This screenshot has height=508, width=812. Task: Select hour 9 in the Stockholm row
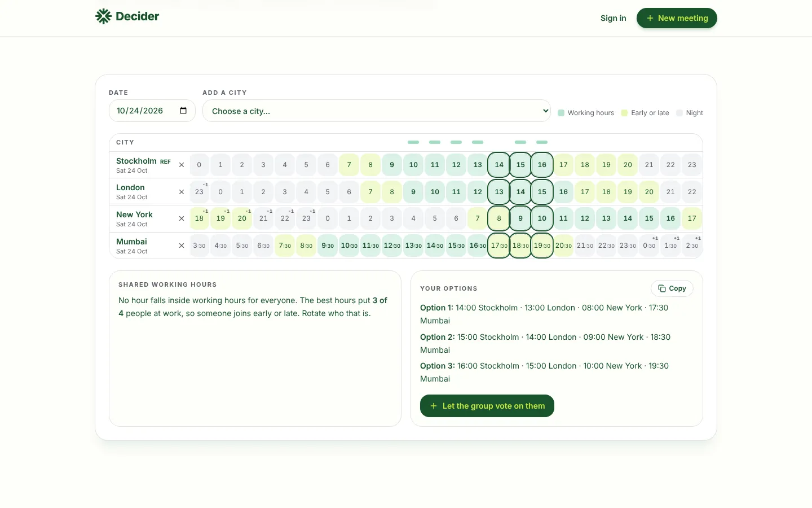(x=392, y=165)
